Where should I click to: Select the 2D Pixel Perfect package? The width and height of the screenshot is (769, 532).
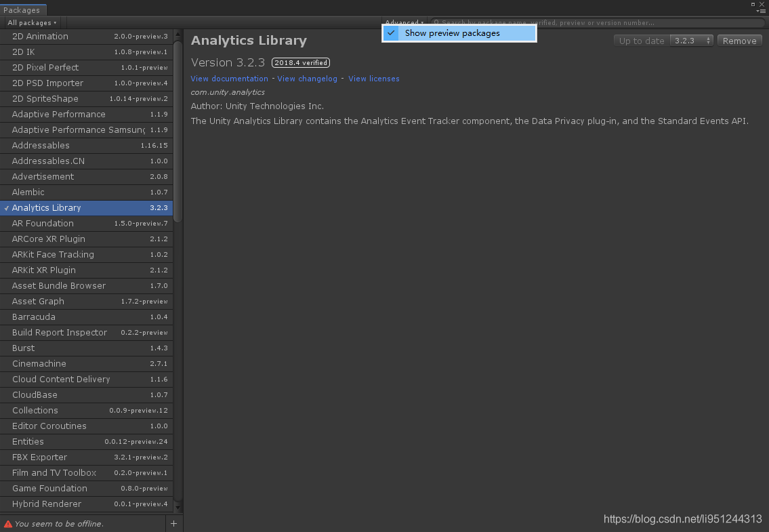click(x=86, y=68)
